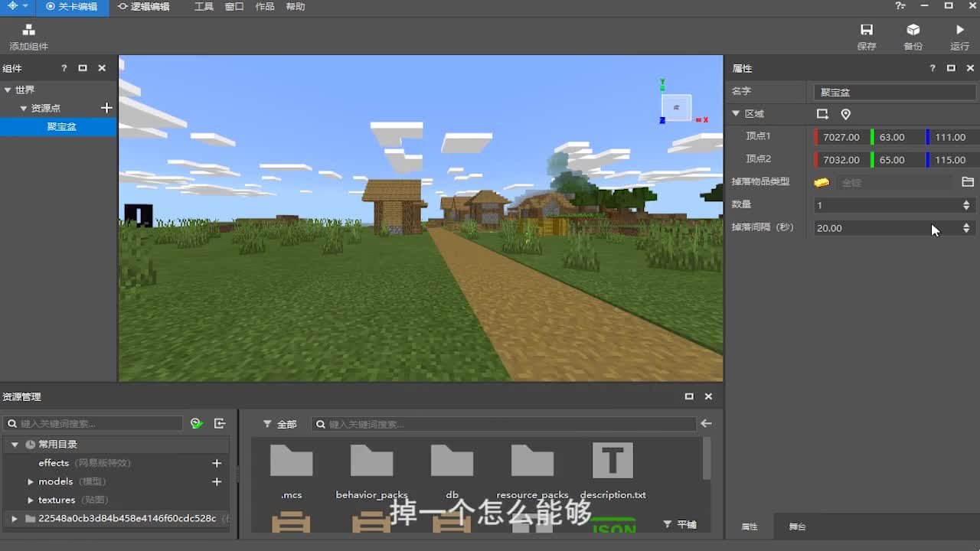
Task: Select the 聚宝盆 tree item
Action: coord(58,126)
